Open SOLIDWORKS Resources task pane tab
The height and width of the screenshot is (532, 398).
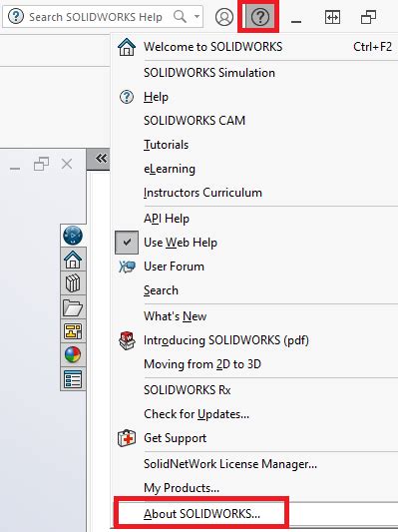coord(73,236)
